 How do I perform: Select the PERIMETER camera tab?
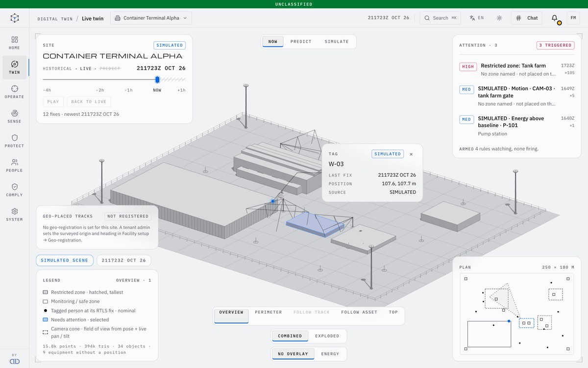[269, 312]
